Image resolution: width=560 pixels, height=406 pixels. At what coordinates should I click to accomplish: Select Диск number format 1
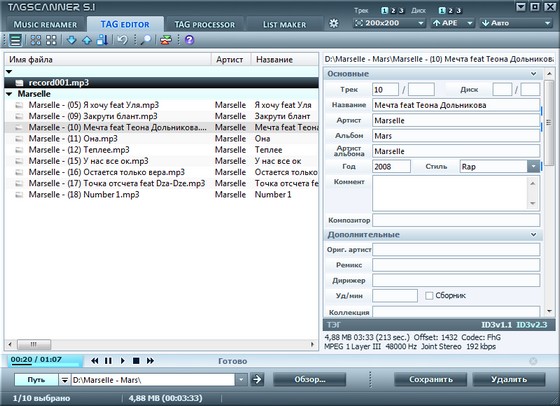coord(442,11)
